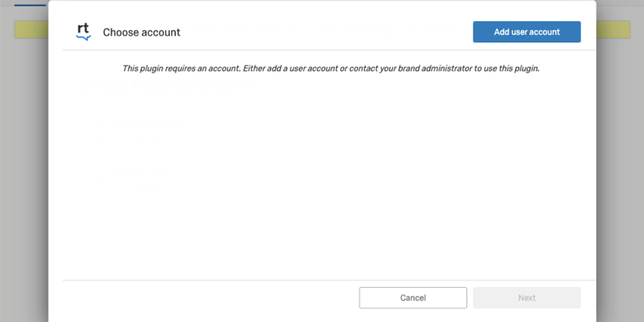Click the rt plugin logo icon
The image size is (644, 322).
83,32
